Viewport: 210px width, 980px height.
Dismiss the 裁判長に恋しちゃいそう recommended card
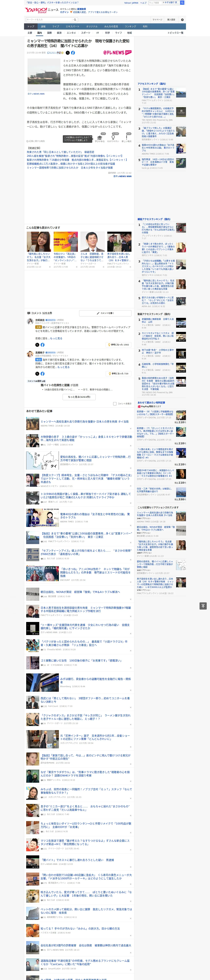click(50, 267)
